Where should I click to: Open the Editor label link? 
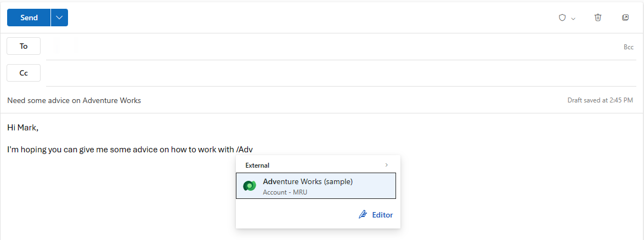382,215
